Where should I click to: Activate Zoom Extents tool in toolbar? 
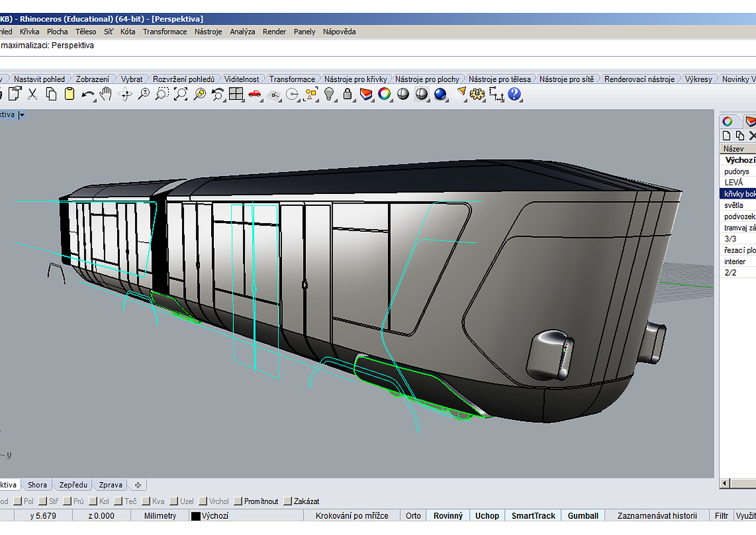[180, 94]
